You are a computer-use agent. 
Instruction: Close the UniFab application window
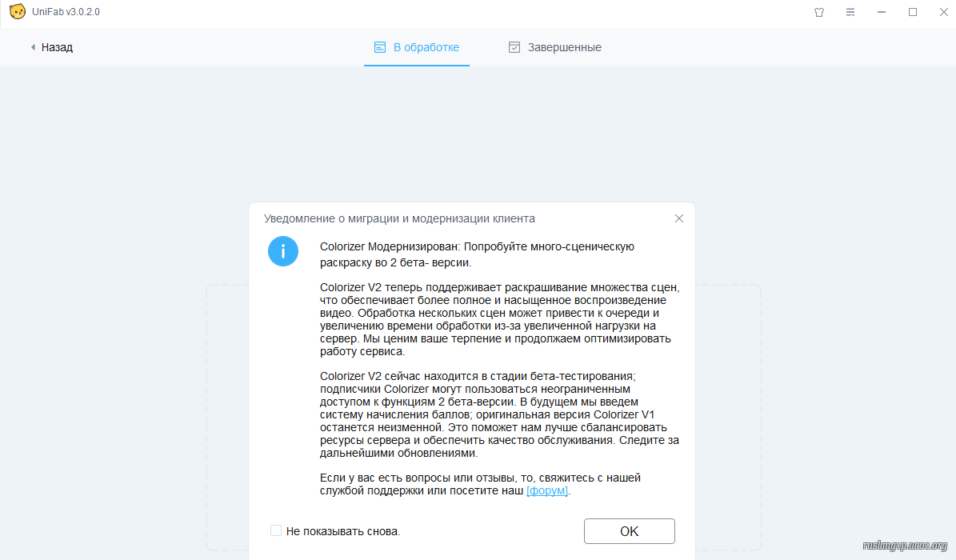(943, 12)
